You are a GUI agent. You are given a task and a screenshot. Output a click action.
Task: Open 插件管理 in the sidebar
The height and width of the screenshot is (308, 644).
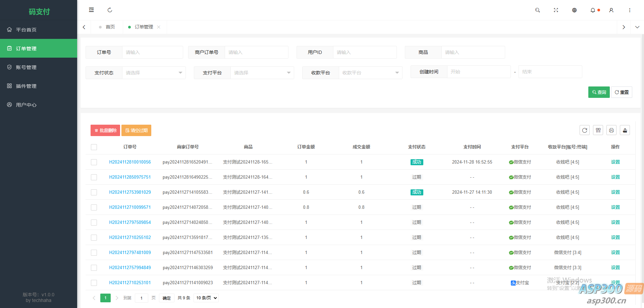pos(26,86)
